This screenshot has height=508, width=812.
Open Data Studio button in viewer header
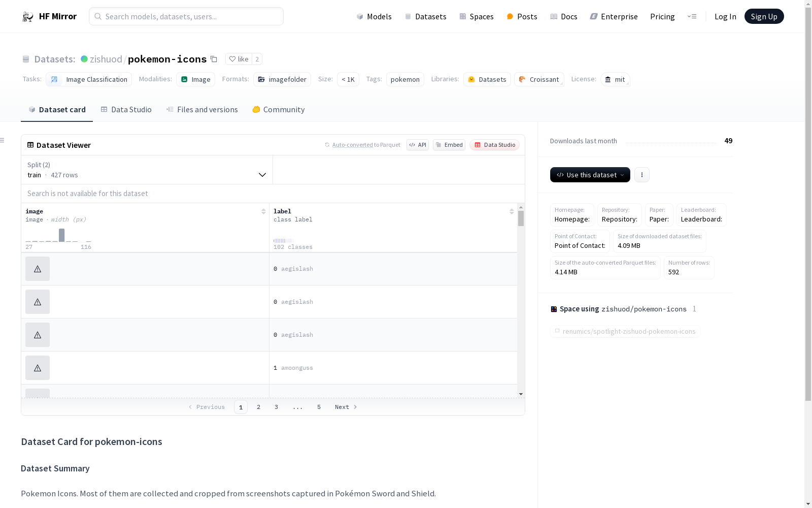point(494,145)
